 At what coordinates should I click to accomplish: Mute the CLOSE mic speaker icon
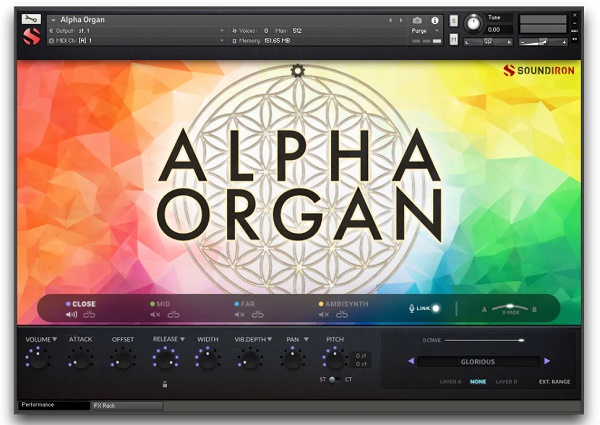pos(71,314)
